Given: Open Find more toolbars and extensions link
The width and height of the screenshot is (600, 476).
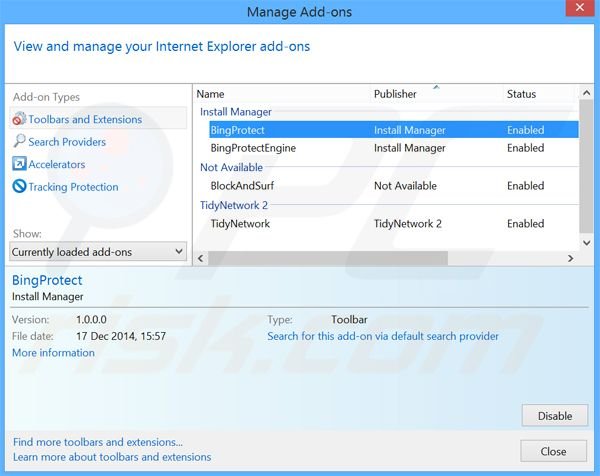Looking at the screenshot, I should tap(98, 442).
